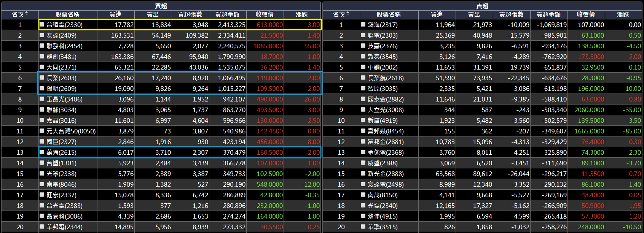Open stock 致伸(4915)
Image resolution: width=644 pixels, height=233 pixels.
click(383, 216)
